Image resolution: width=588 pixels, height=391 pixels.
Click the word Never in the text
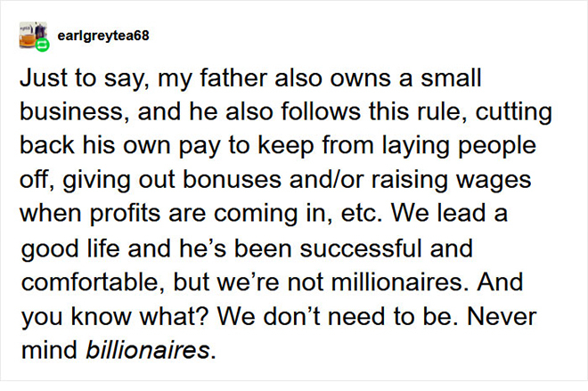pos(502,315)
